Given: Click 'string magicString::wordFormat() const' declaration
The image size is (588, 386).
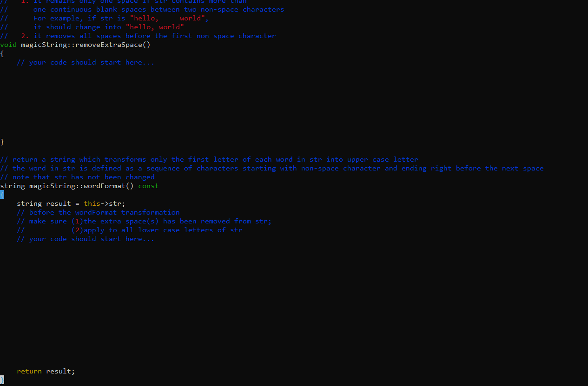Looking at the screenshot, I should click(x=79, y=186).
